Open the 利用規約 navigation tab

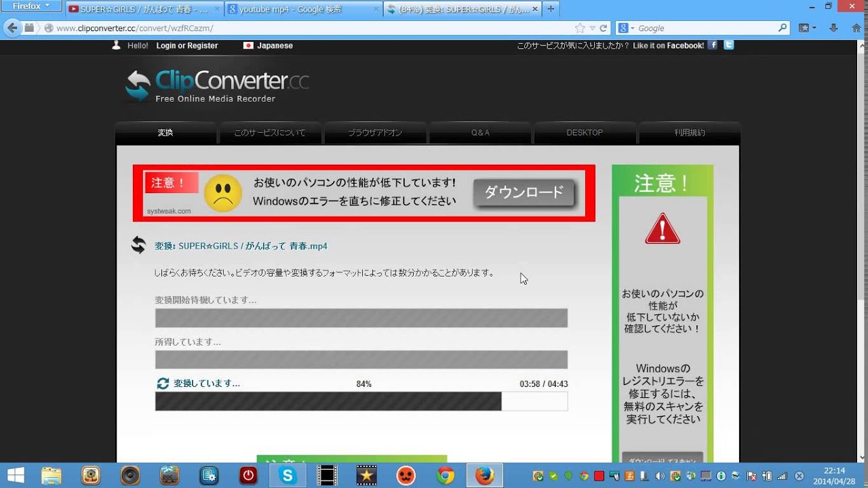690,133
